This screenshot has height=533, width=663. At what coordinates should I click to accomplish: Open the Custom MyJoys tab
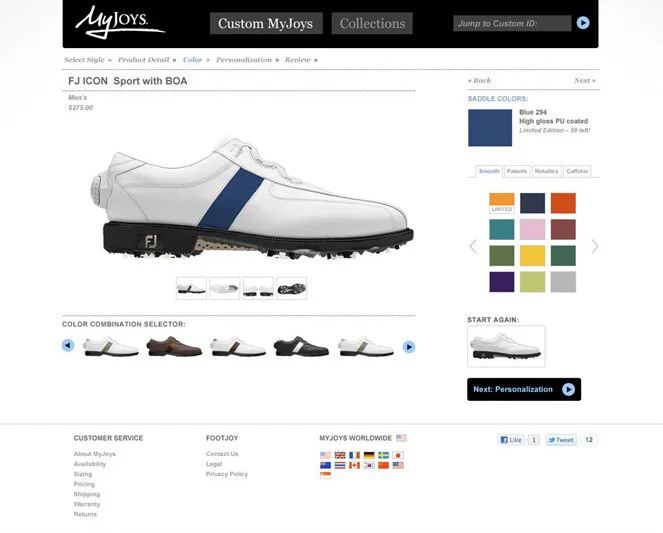click(266, 23)
